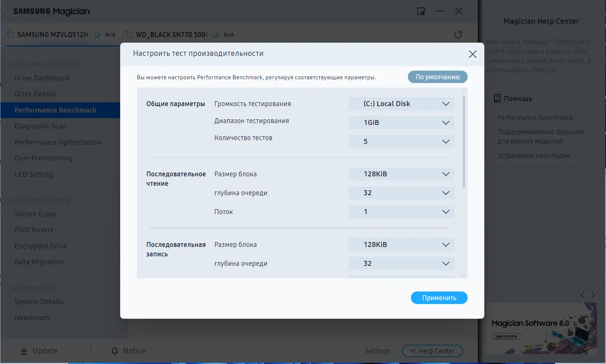This screenshot has height=364, width=606.
Task: Collapse the Help Center panel button
Action: click(x=432, y=351)
